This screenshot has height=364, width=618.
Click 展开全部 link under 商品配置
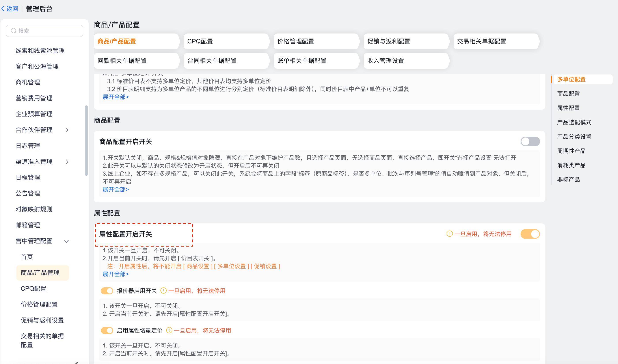[115, 190]
